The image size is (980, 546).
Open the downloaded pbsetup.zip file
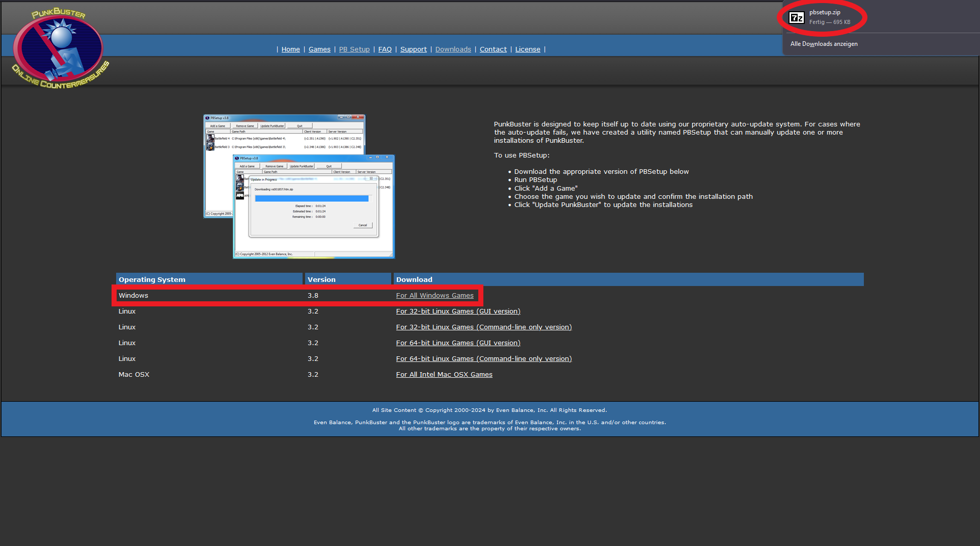tap(825, 12)
